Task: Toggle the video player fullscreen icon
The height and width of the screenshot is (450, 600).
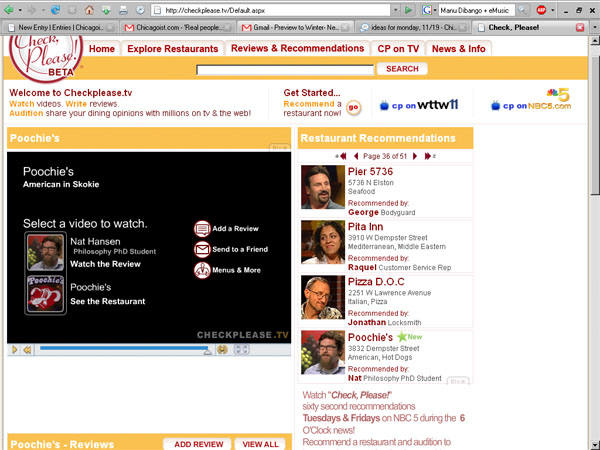Action: pos(241,349)
